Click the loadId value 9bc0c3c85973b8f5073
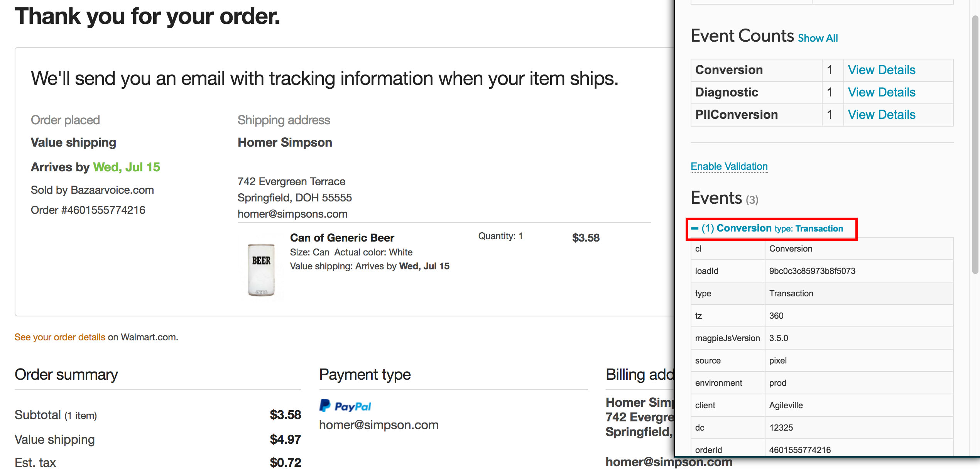Image resolution: width=980 pixels, height=470 pixels. 812,271
